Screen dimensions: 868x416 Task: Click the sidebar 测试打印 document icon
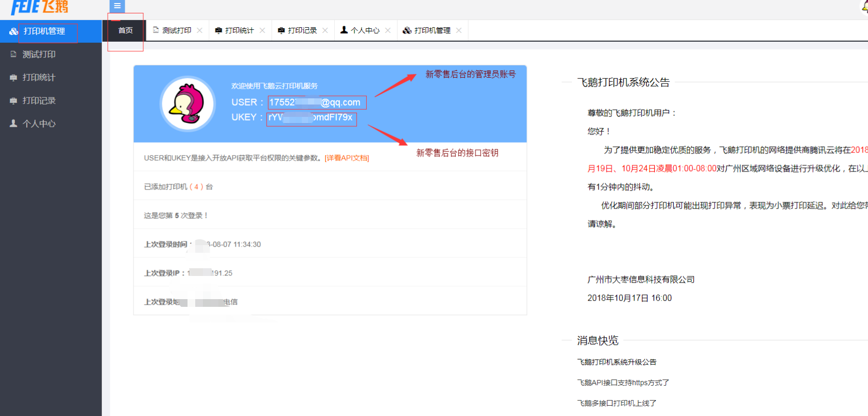[x=13, y=54]
